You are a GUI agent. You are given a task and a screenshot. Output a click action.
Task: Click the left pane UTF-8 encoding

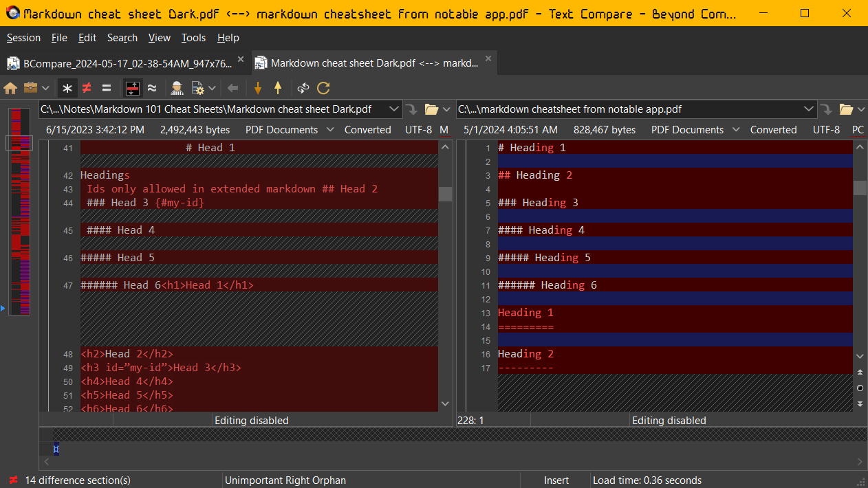point(418,130)
